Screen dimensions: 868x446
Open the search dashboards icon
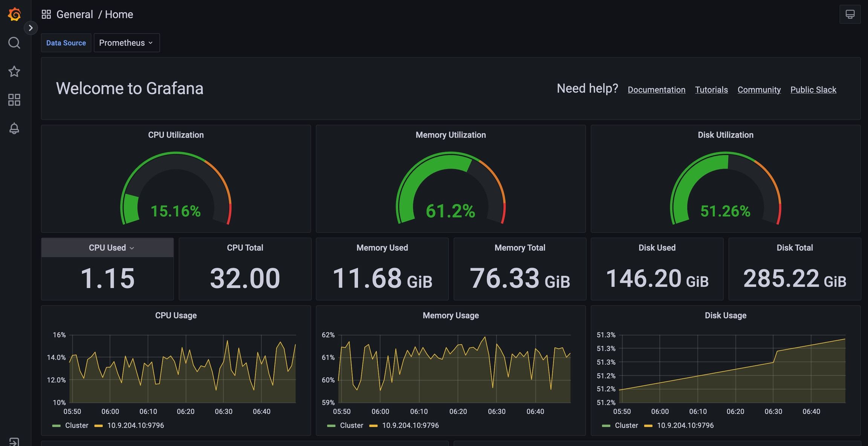tap(14, 43)
